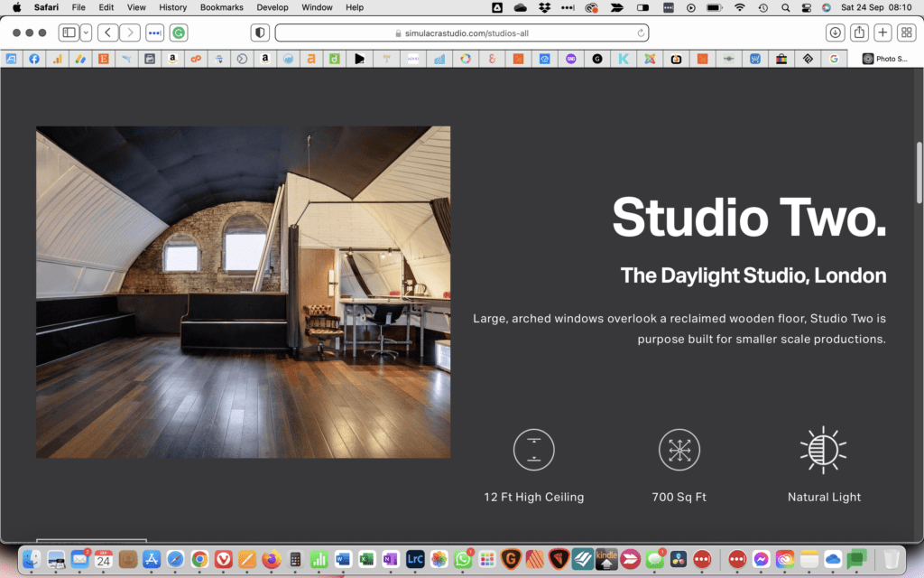The image size is (924, 578).
Task: Open the Google bookmark icon in favorites bar
Action: point(834,59)
